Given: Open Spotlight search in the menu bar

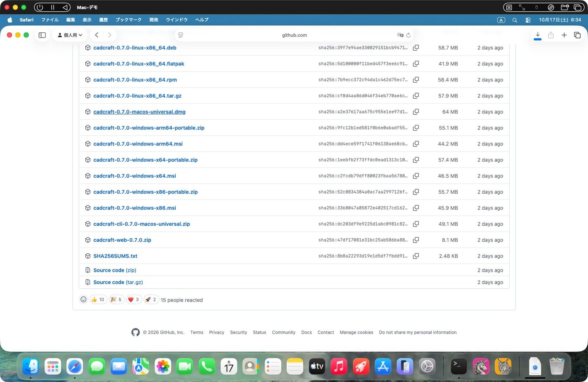Looking at the screenshot, I should point(514,20).
